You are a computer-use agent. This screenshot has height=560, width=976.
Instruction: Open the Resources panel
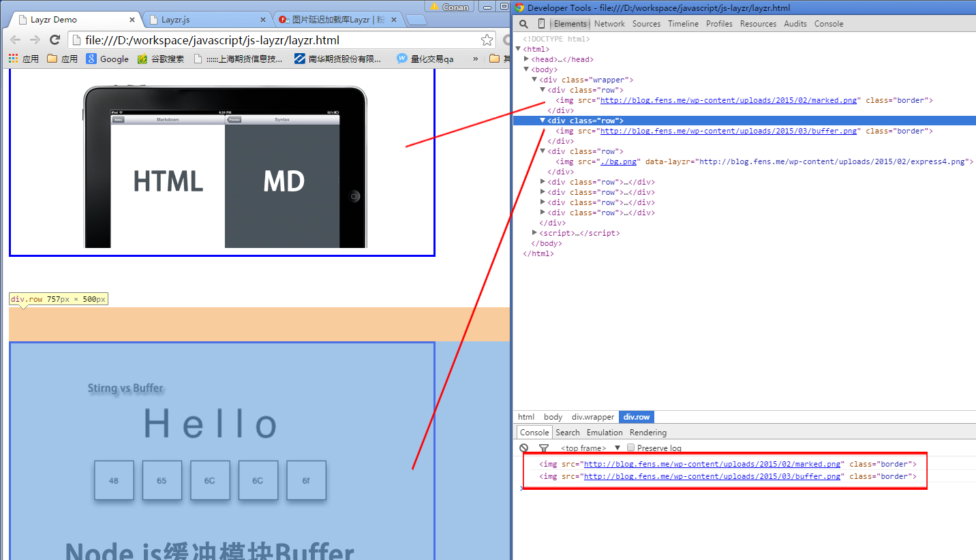[758, 24]
